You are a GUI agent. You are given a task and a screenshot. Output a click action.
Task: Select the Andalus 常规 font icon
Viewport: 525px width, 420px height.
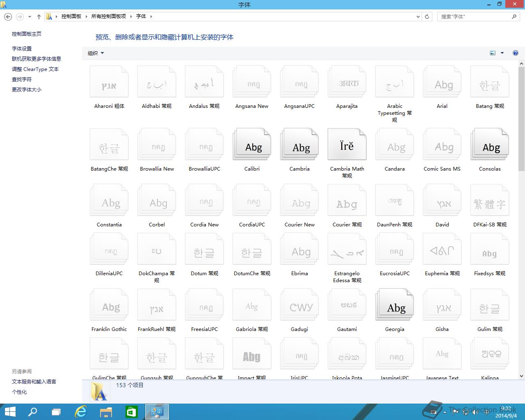204,82
